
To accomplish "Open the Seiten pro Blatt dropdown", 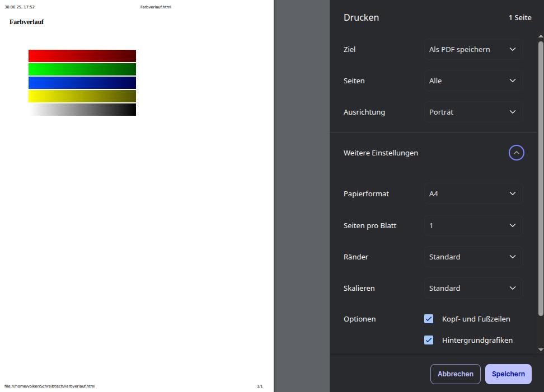I will click(x=473, y=225).
